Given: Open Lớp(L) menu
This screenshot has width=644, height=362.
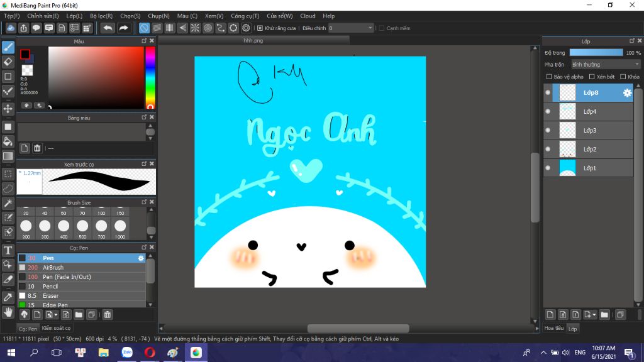Looking at the screenshot, I should point(74,16).
